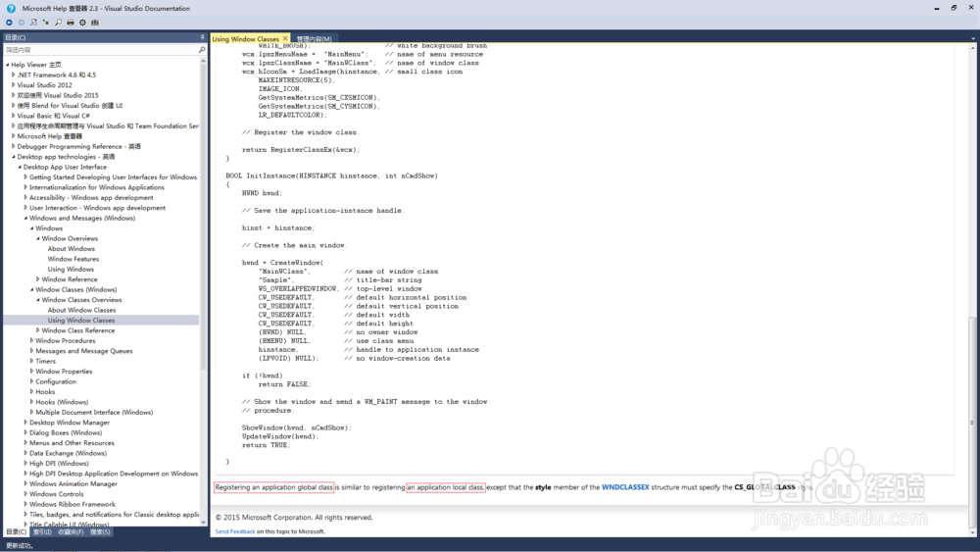Click the Microsoft Help question mark logo
This screenshot has height=552, width=980.
(x=11, y=8)
